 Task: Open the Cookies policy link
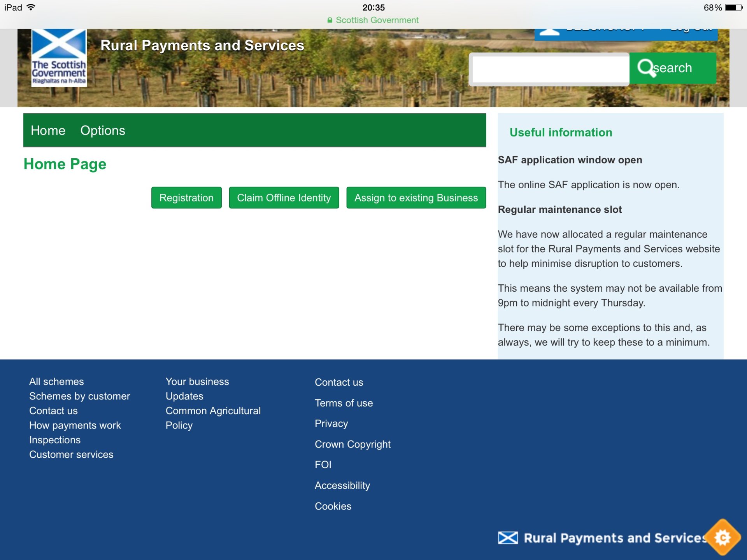(x=333, y=506)
